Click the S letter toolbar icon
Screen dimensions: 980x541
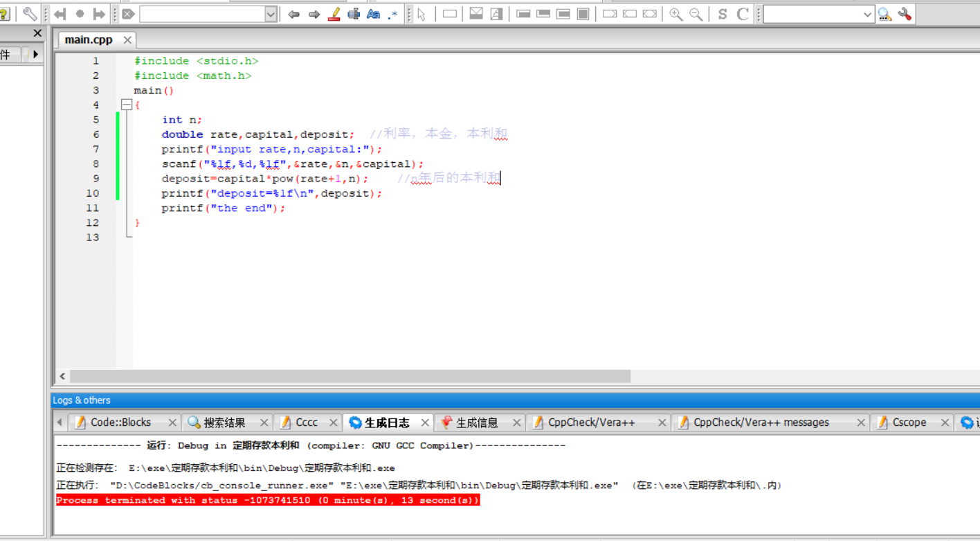coord(723,14)
